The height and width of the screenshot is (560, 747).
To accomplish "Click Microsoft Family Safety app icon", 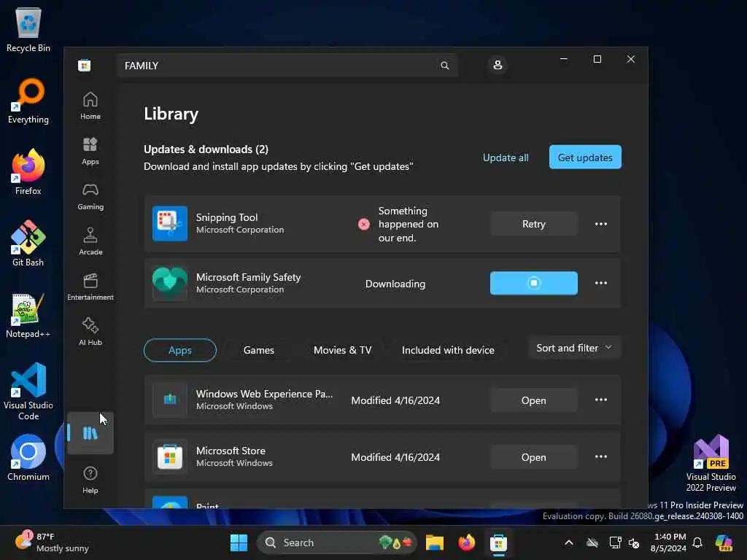I will click(170, 284).
